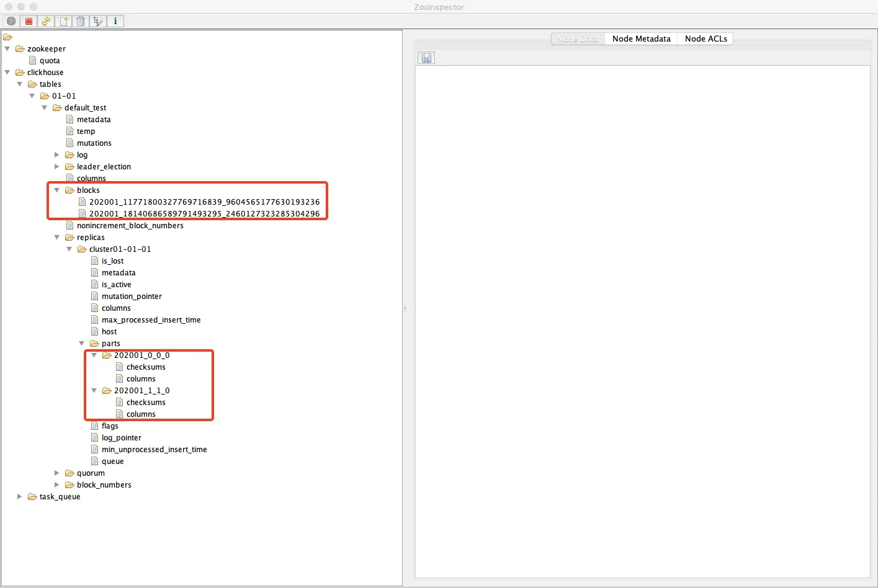Select the is_lost node
Screen dimensions: 878x588
(113, 261)
